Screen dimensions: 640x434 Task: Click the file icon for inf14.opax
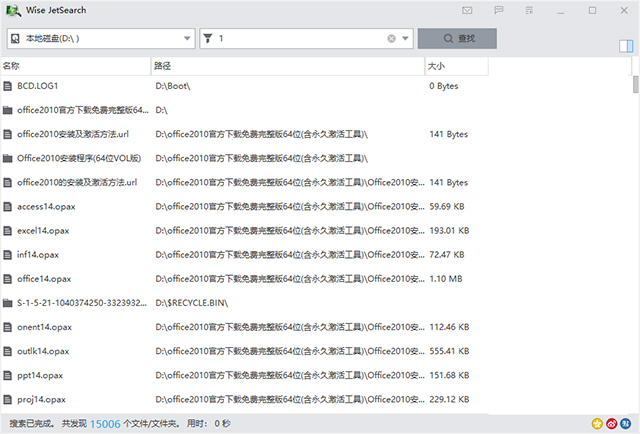pos(7,254)
